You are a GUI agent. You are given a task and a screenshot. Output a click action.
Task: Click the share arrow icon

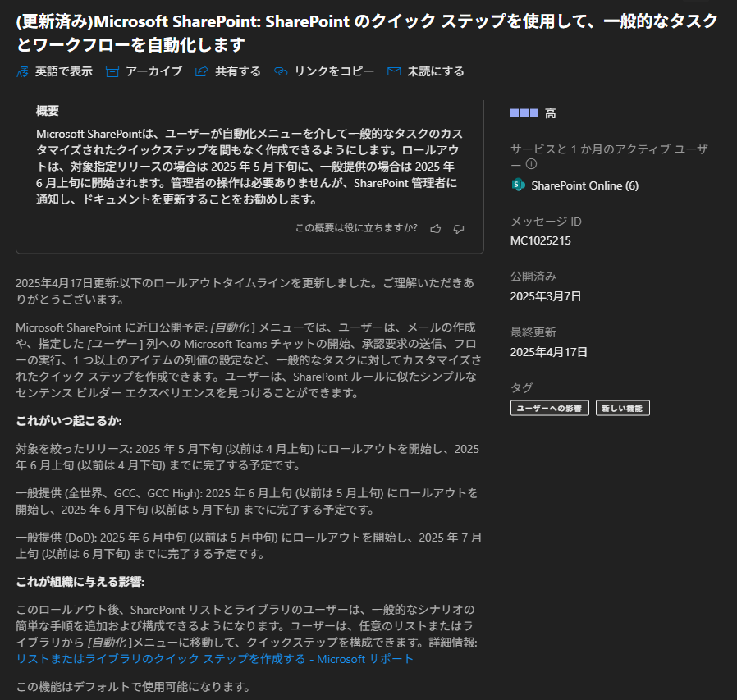coord(202,71)
